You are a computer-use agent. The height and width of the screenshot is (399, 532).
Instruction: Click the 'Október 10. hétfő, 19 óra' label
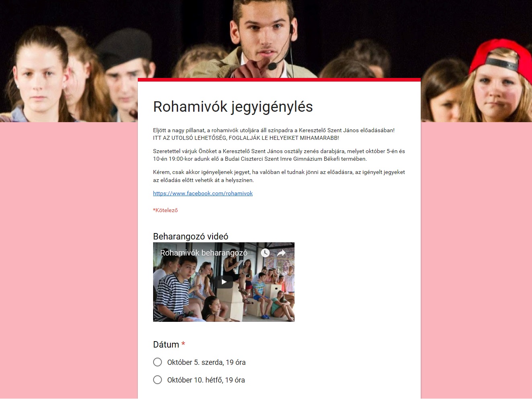206,380
